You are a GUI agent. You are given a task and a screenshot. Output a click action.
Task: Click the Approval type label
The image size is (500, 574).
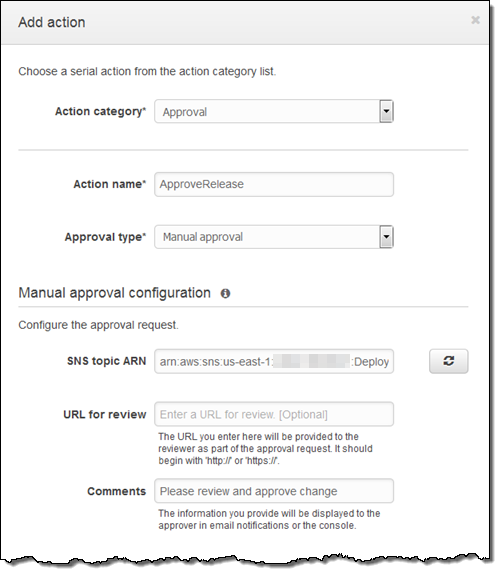point(105,237)
